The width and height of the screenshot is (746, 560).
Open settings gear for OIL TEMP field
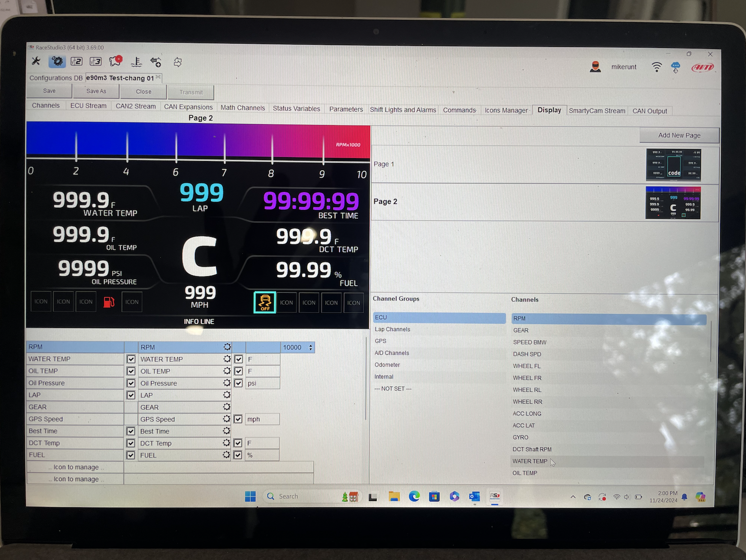227,371
